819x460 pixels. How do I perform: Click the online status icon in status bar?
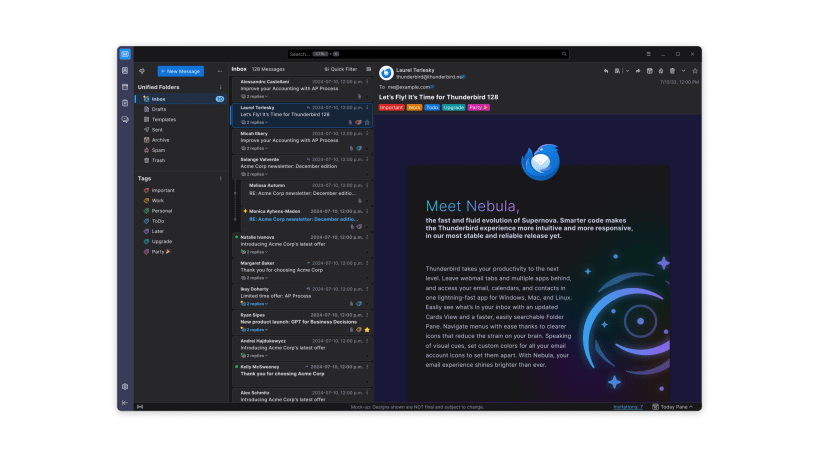[140, 407]
